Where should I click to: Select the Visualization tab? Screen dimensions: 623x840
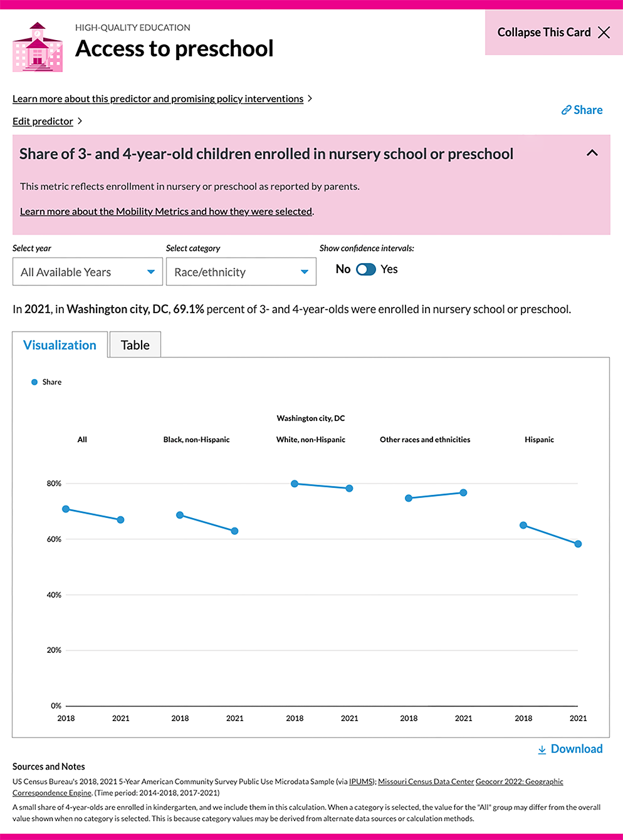(x=60, y=345)
